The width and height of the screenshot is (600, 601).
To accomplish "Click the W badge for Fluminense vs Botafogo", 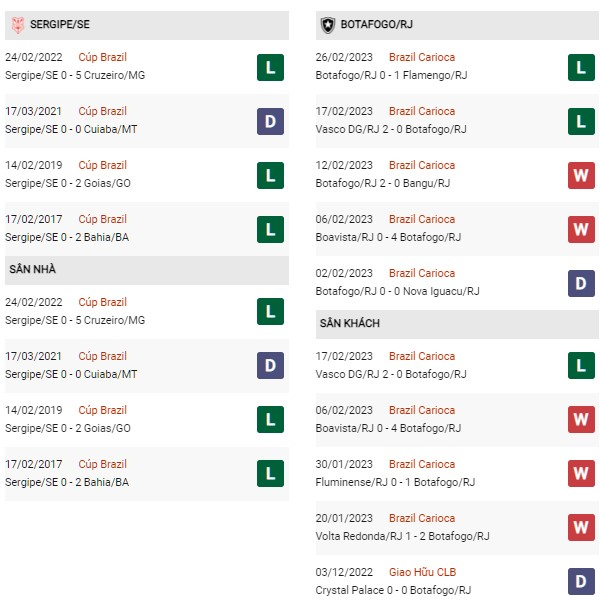I will [581, 473].
